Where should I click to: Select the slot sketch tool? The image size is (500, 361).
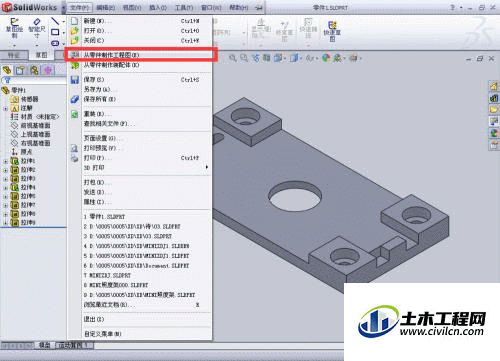coord(55,43)
